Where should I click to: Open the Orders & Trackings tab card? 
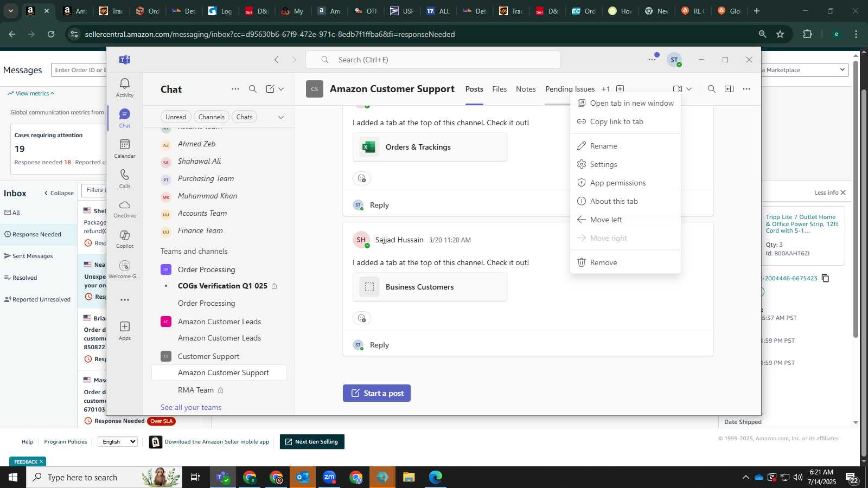[430, 147]
